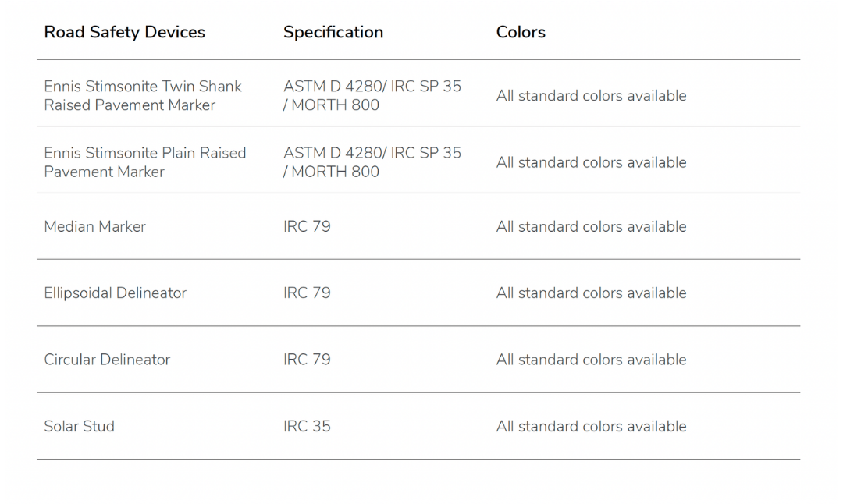The image size is (843, 504).
Task: Click the colors cell for Solar Stud
Action: [591, 426]
